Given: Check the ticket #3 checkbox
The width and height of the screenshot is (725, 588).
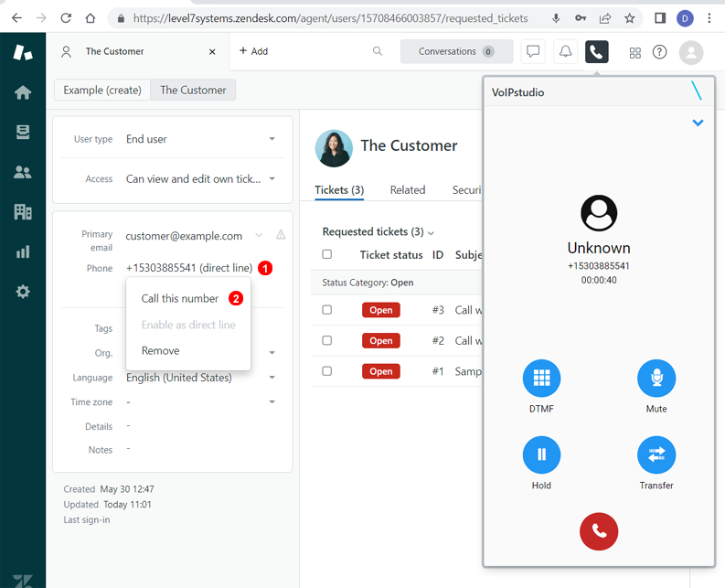Looking at the screenshot, I should [327, 309].
